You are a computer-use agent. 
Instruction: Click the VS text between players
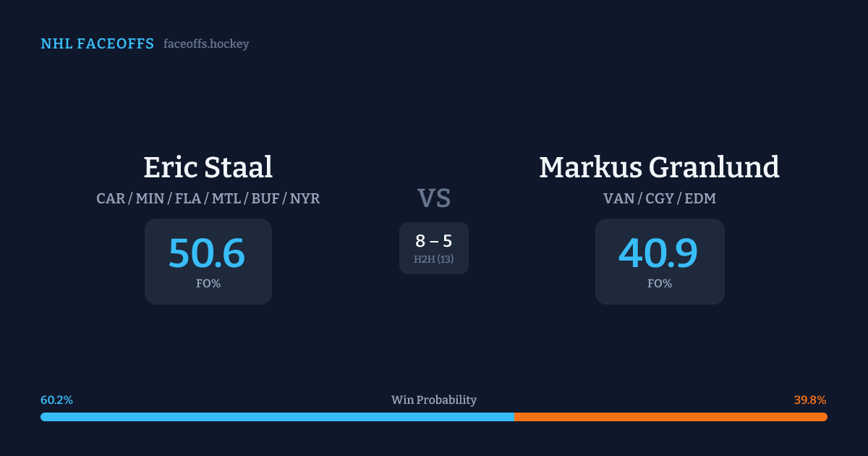(434, 198)
